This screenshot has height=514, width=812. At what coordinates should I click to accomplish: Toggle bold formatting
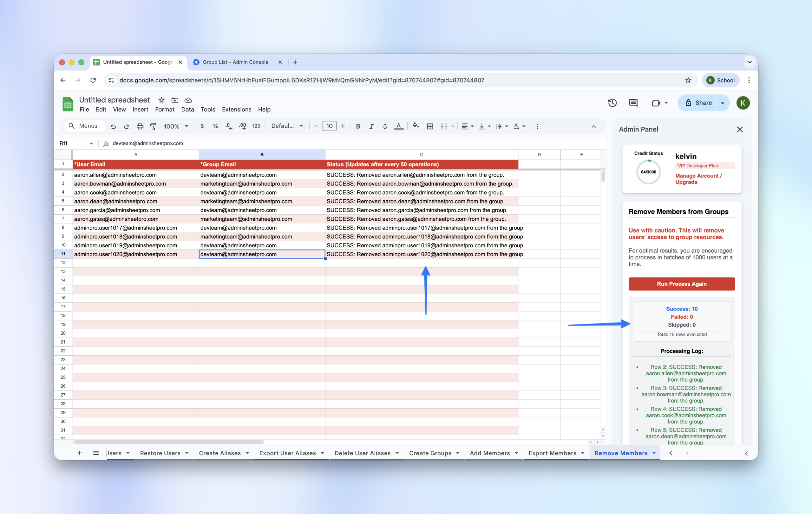click(358, 126)
